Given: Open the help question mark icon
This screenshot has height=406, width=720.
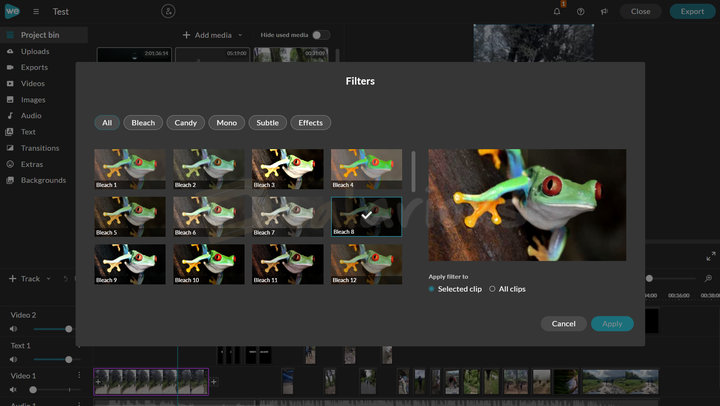Looking at the screenshot, I should 580,11.
